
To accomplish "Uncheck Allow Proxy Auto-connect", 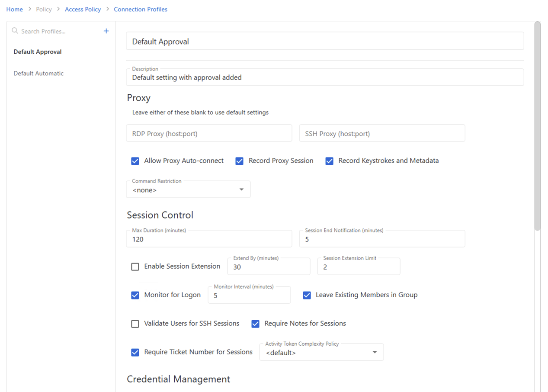I will 135,161.
